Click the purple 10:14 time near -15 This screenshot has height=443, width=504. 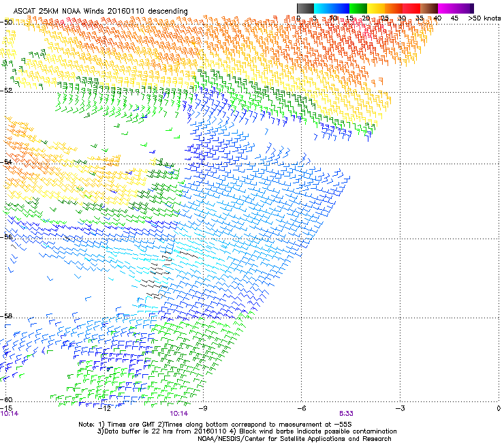pyautogui.click(x=10, y=414)
